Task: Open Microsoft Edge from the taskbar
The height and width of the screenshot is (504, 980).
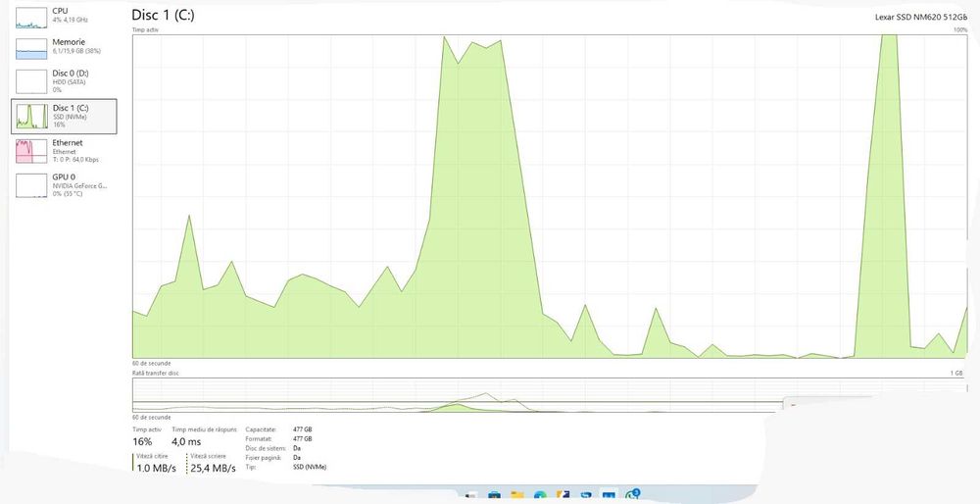Action: pos(540,496)
